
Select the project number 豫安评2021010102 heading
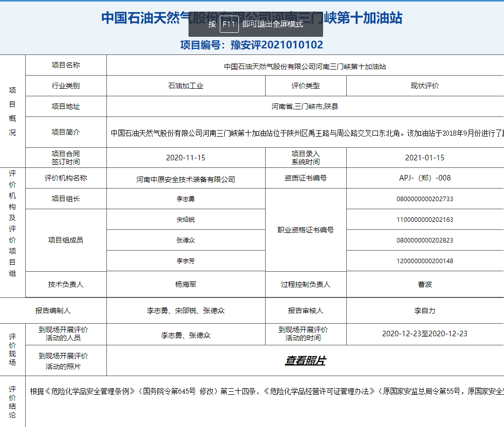(x=251, y=45)
